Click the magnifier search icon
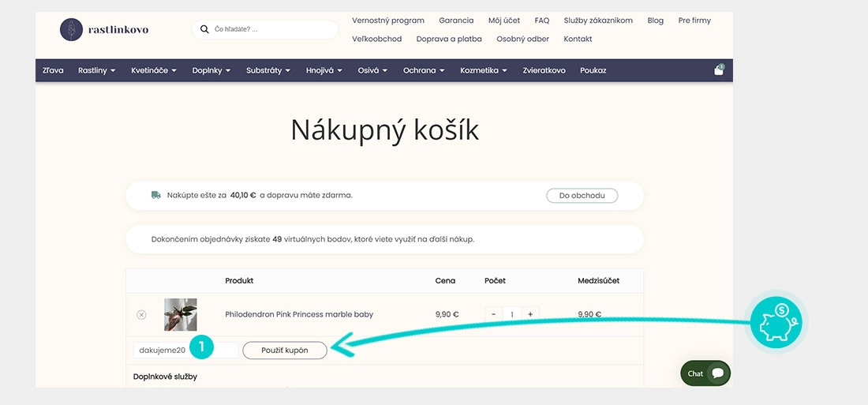This screenshot has height=405, width=868. pyautogui.click(x=204, y=29)
